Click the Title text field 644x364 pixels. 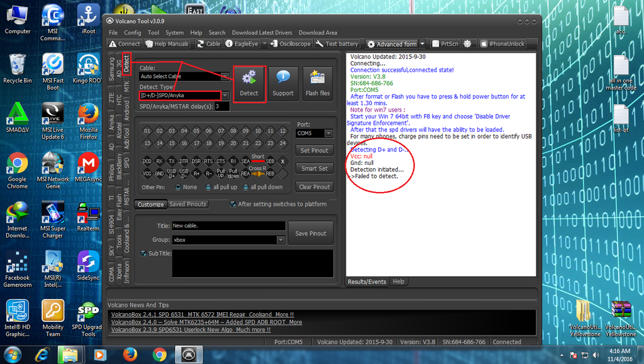pyautogui.click(x=228, y=225)
